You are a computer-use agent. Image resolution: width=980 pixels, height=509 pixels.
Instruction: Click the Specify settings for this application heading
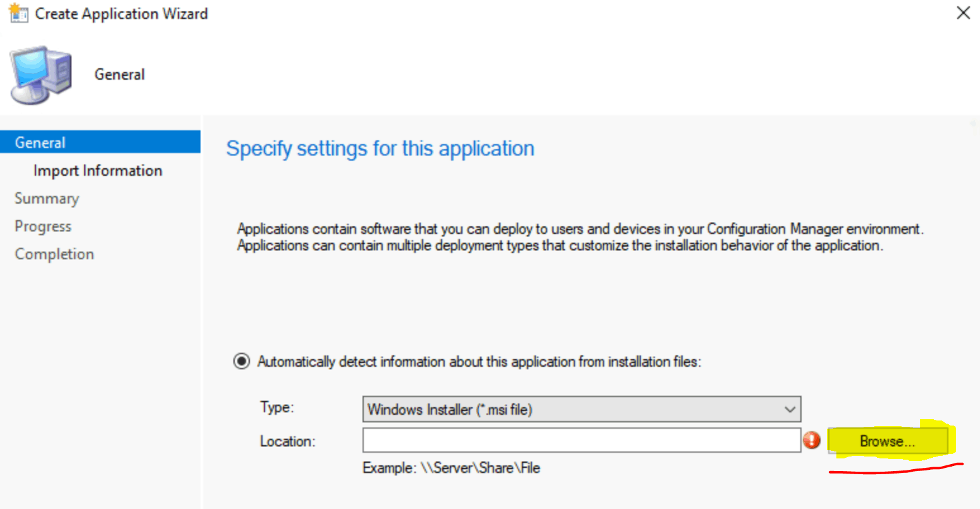point(380,149)
